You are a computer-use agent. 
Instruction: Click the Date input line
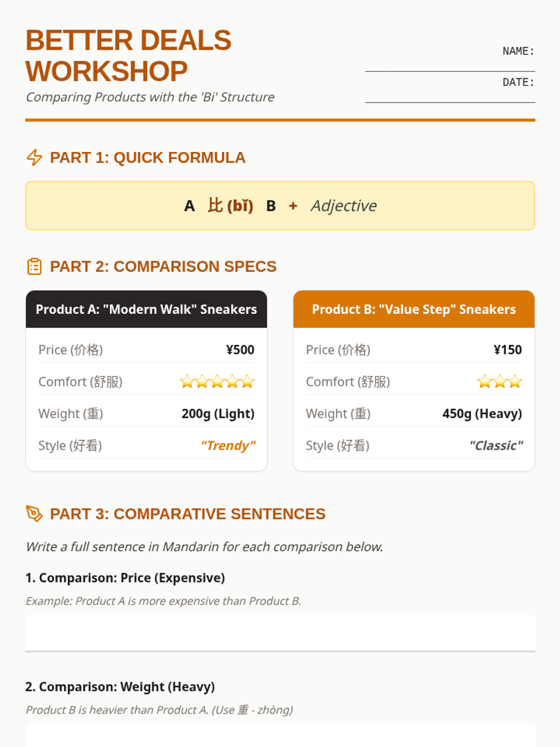[450, 96]
